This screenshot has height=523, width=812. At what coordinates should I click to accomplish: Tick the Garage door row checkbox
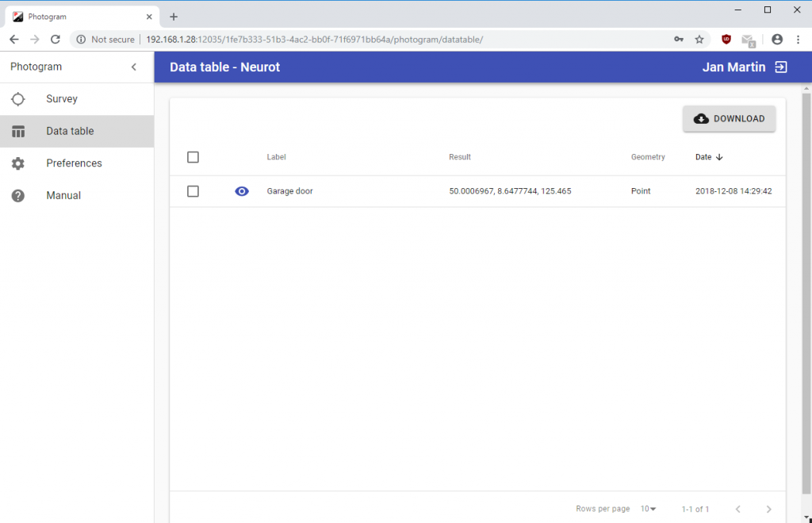(193, 191)
